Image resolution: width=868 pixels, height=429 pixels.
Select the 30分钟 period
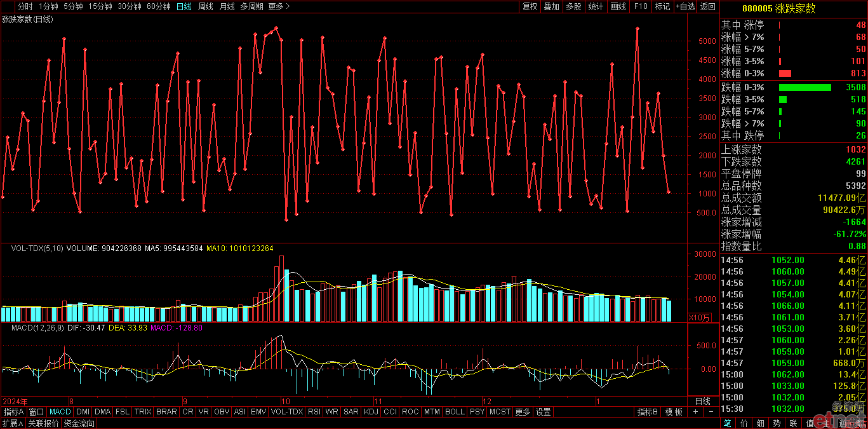[x=130, y=6]
